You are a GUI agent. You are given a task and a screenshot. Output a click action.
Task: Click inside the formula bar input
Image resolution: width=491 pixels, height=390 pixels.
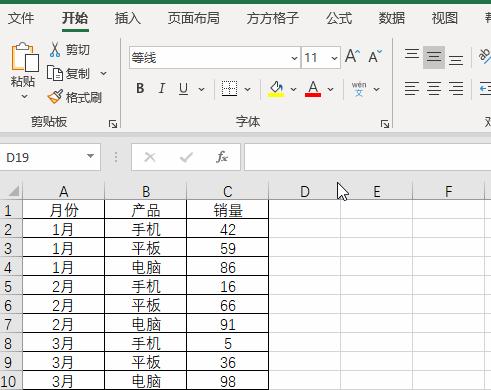click(368, 157)
